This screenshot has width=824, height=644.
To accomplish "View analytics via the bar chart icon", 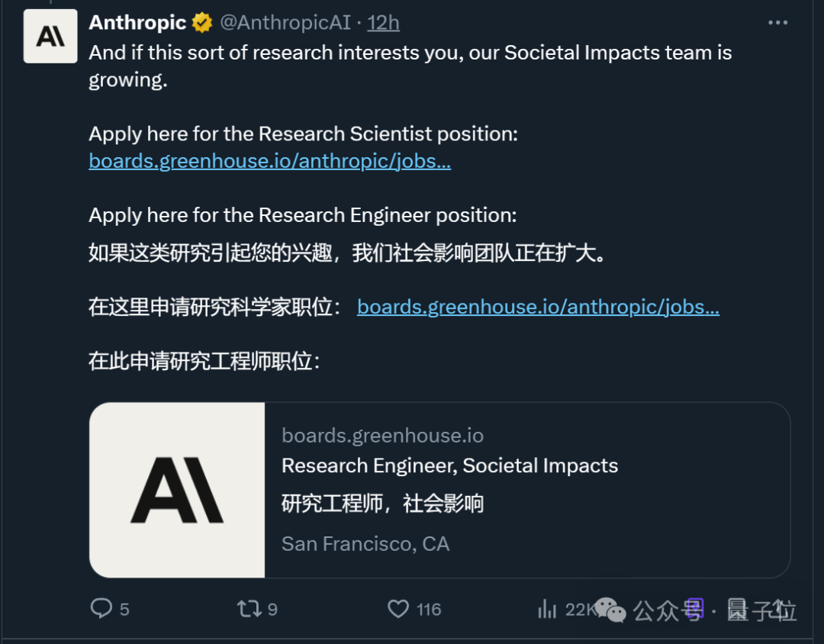I will [547, 608].
